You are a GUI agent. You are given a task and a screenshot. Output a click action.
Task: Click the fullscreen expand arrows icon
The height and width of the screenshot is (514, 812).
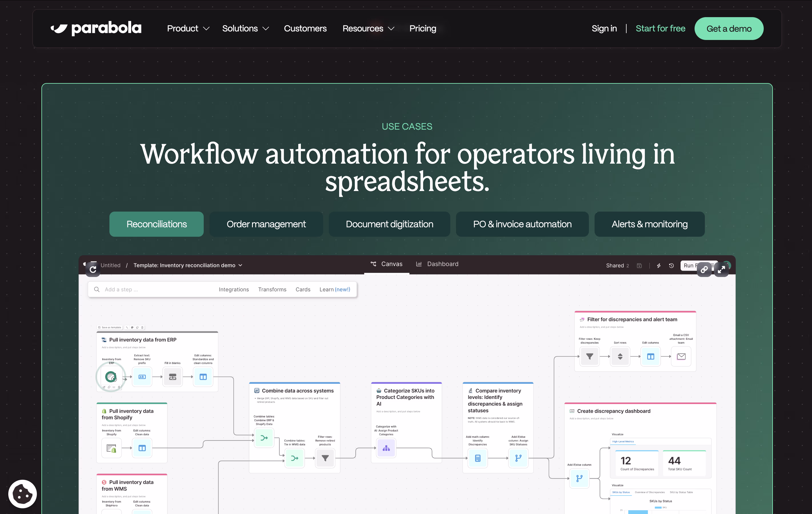click(x=721, y=270)
